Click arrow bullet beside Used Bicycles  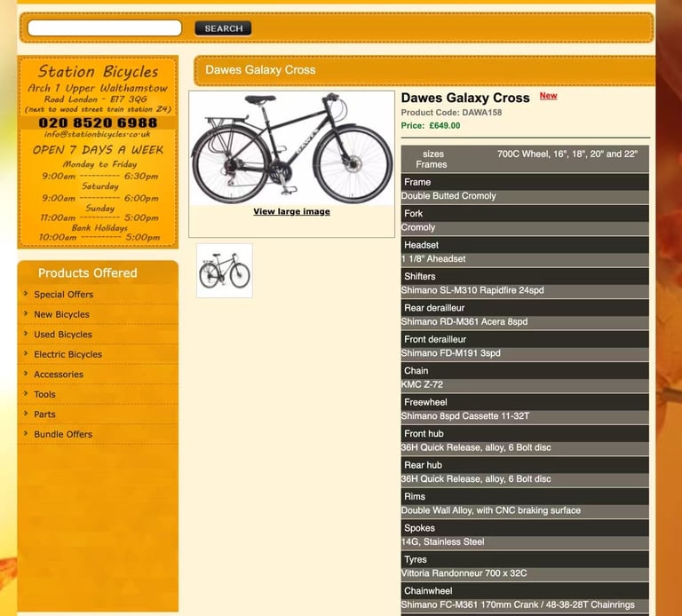[26, 334]
